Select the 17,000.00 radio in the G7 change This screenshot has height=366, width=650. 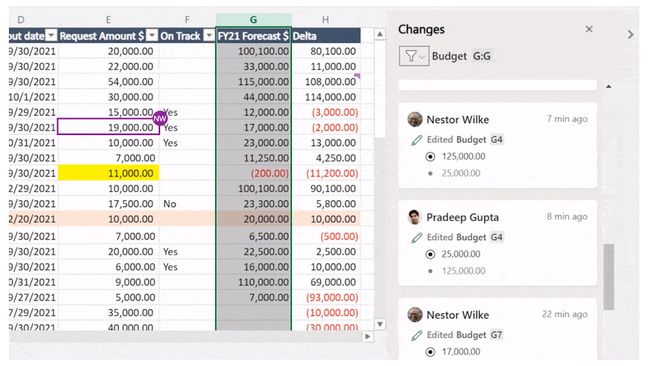[430, 352]
